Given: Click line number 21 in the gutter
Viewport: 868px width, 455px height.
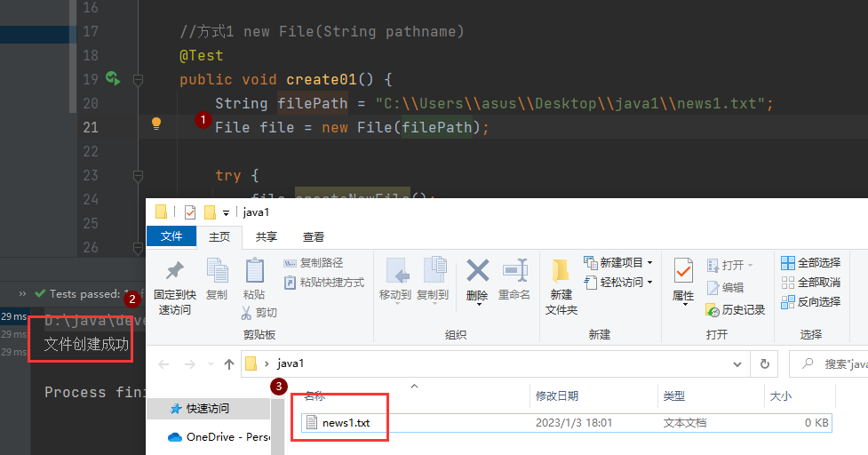Looking at the screenshot, I should 91,127.
